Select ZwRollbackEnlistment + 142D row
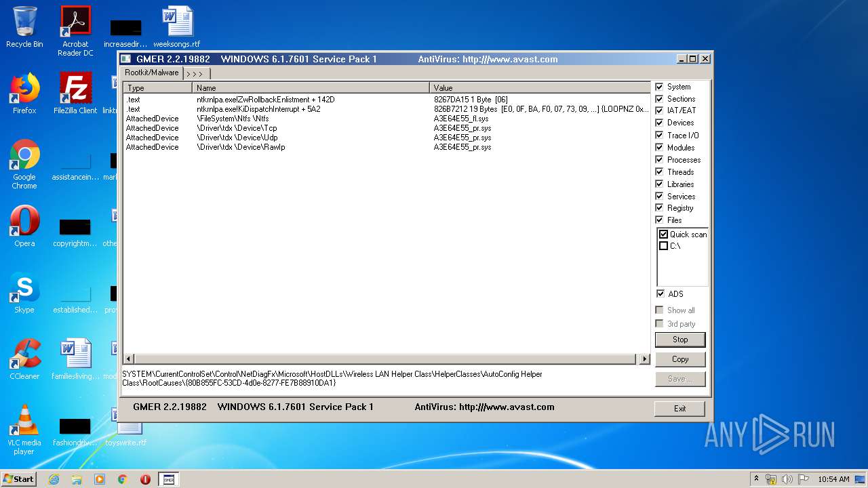 [387, 100]
